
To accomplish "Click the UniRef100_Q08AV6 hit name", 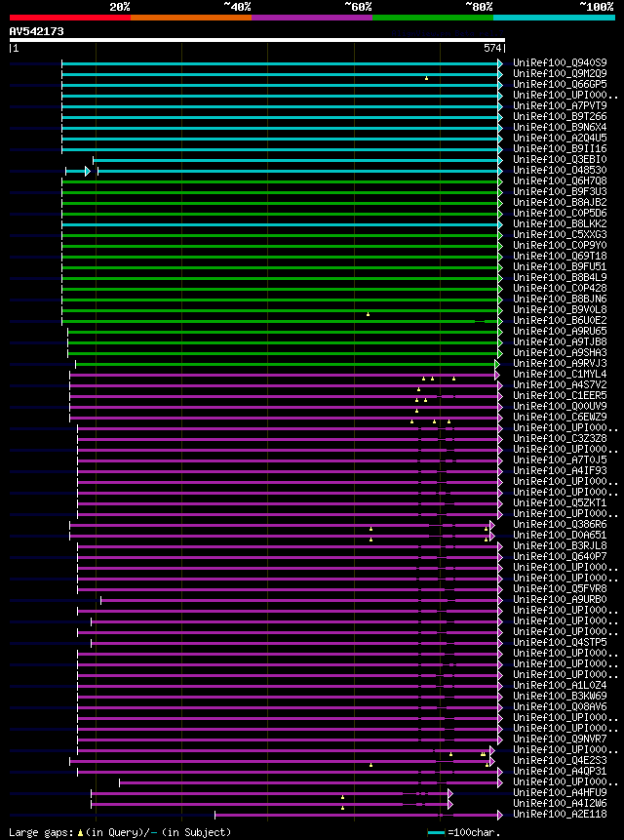I will 560,706.
